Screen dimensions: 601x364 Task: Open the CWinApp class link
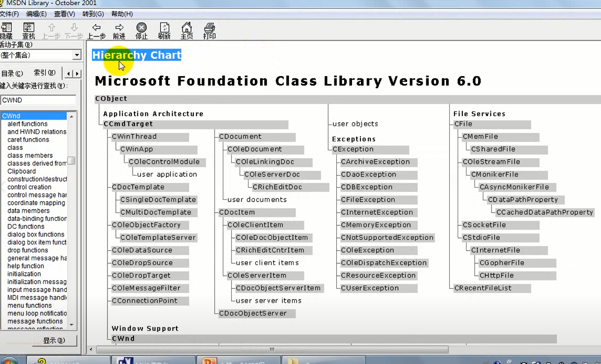tap(136, 149)
